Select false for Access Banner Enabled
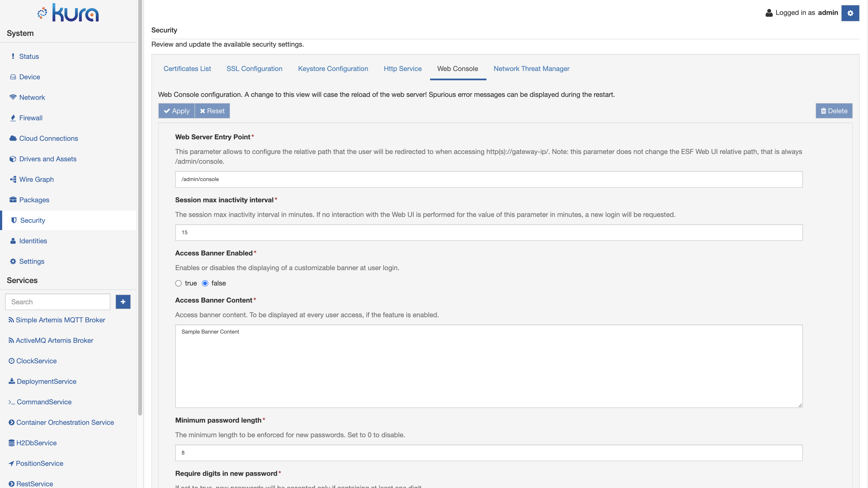 205,283
